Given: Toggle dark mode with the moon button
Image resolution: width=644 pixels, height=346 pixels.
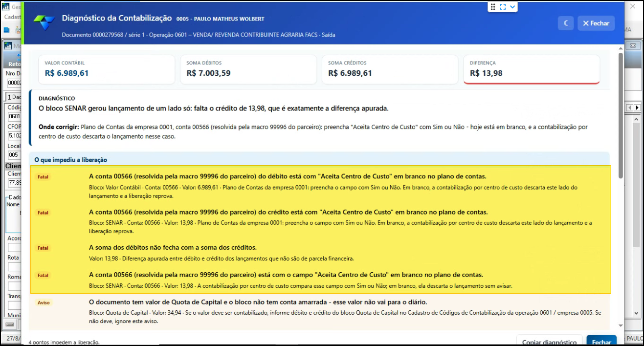Looking at the screenshot, I should pyautogui.click(x=566, y=23).
